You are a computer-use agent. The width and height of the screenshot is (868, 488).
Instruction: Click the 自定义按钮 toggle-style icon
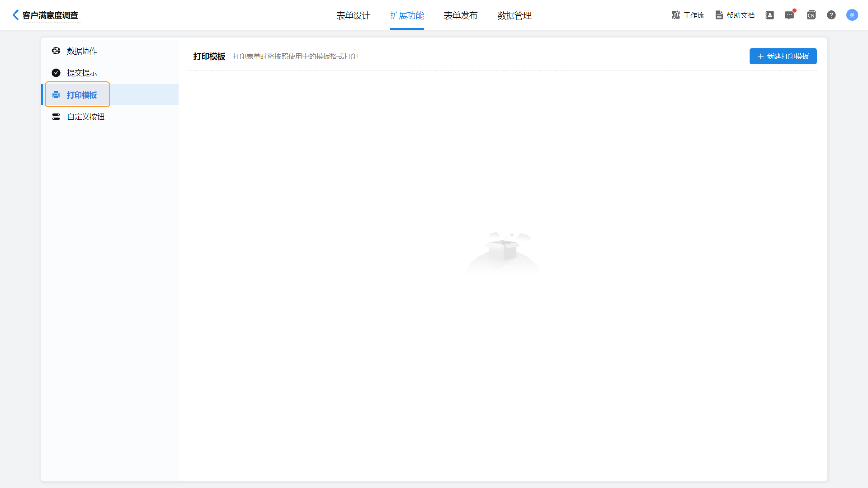(x=56, y=117)
